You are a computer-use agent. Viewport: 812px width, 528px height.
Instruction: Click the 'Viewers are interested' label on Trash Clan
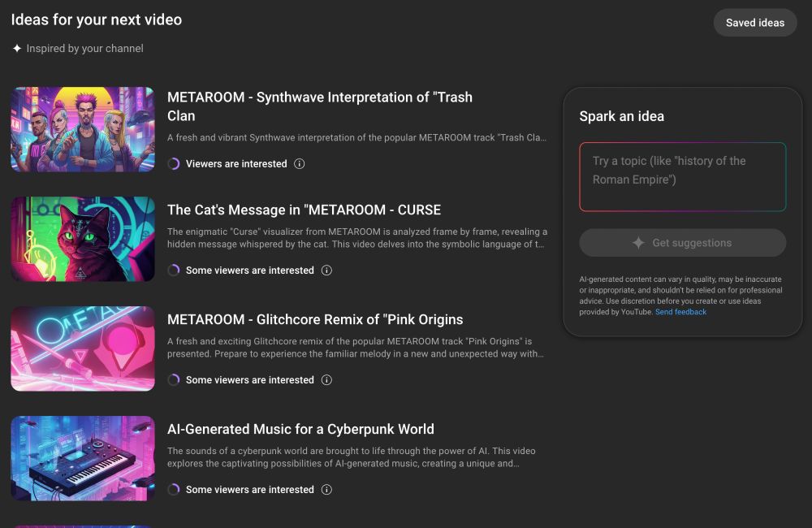pos(236,164)
